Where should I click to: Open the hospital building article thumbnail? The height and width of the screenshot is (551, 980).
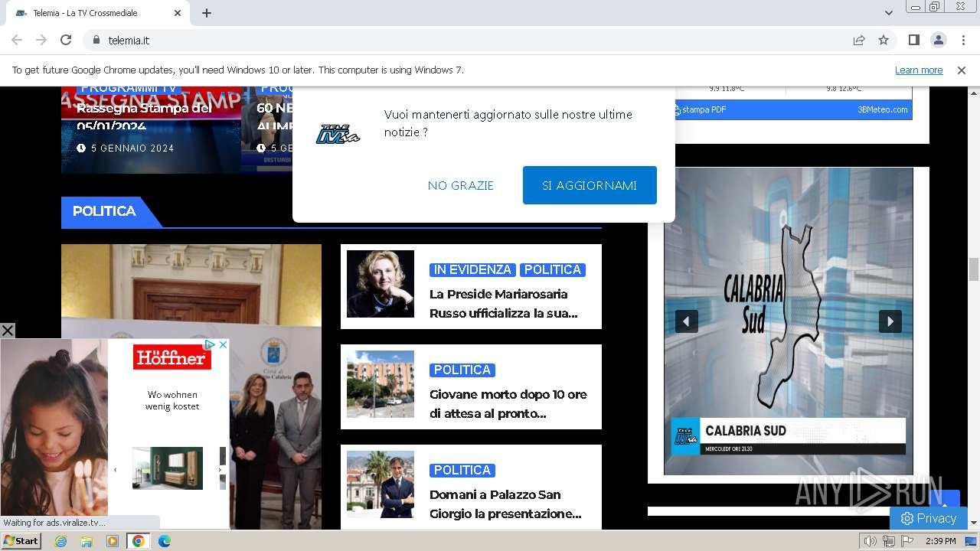coord(381,384)
